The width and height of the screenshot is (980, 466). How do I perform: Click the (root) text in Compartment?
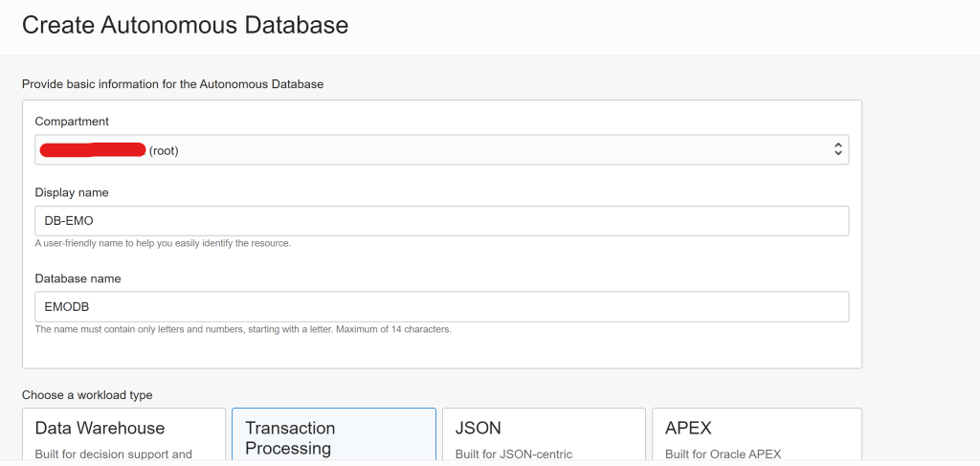pyautogui.click(x=164, y=150)
